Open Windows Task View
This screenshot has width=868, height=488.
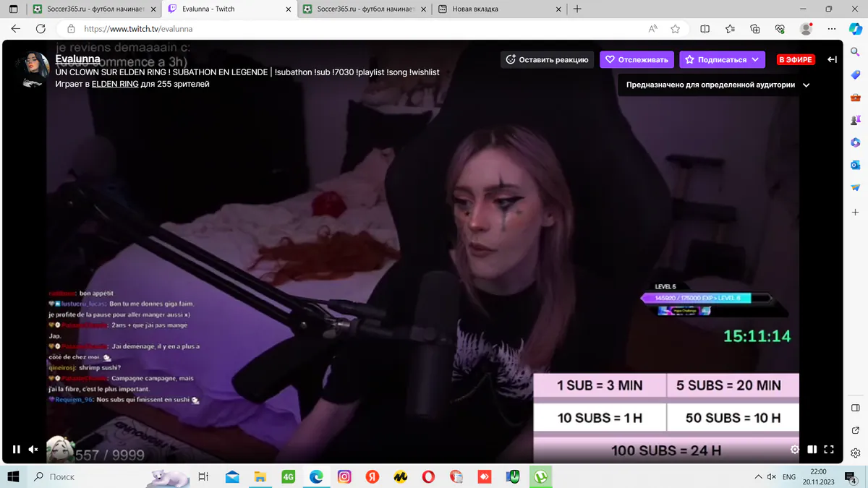tap(203, 476)
